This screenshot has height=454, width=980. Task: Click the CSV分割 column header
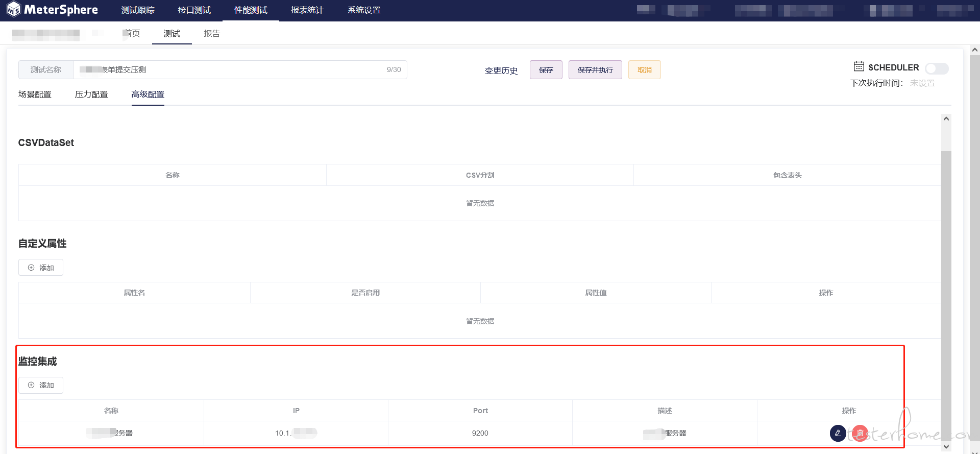[x=480, y=175]
